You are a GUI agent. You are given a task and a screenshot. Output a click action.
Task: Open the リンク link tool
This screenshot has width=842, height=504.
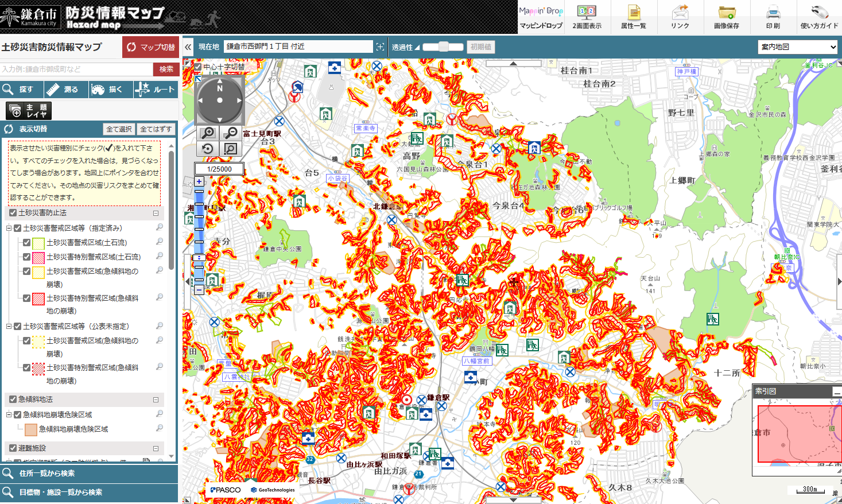pos(680,17)
